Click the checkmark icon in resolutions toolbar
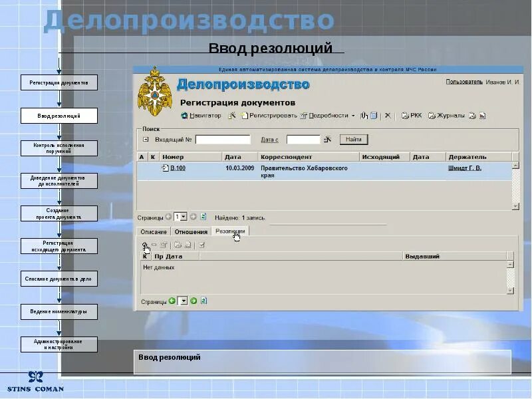Image resolution: width=532 pixels, height=399 pixels. (202, 245)
